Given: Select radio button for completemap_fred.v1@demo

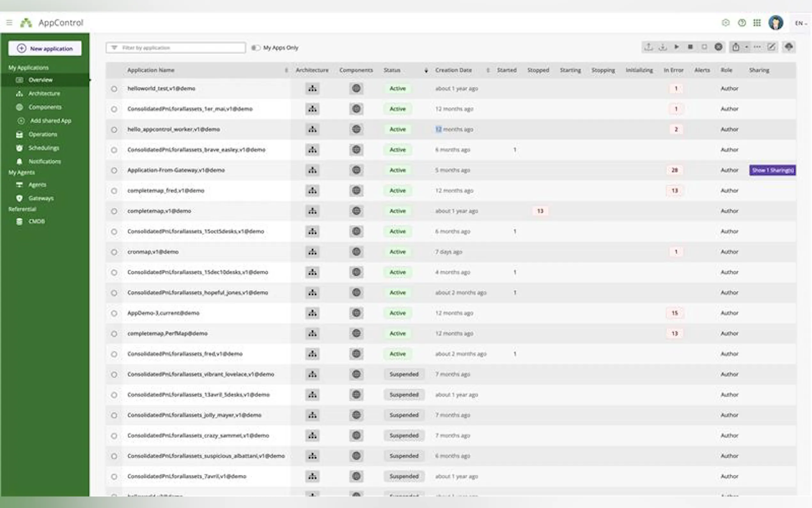Looking at the screenshot, I should (x=114, y=191).
